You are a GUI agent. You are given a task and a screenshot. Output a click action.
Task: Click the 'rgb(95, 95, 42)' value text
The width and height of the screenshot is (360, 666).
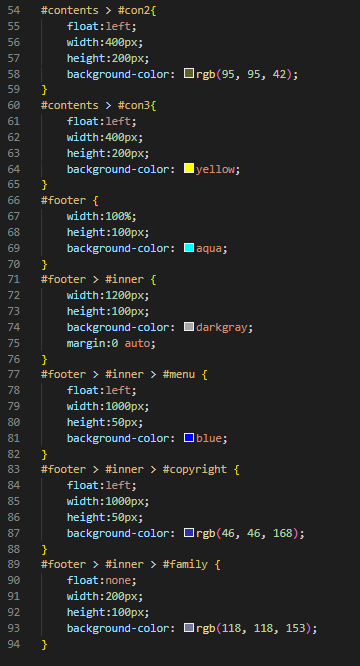(x=244, y=74)
